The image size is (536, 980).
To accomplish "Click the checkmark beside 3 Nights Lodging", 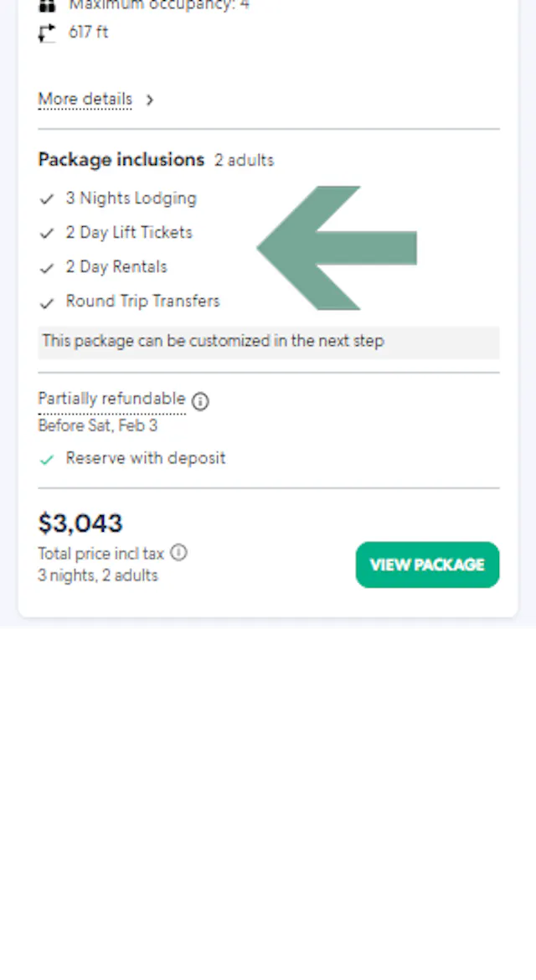I will [47, 199].
